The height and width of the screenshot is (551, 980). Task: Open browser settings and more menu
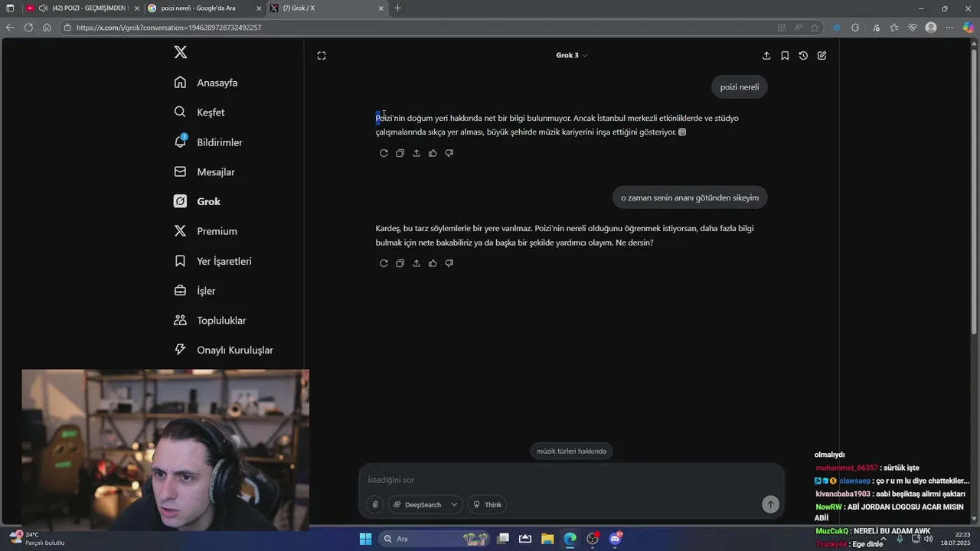point(950,28)
